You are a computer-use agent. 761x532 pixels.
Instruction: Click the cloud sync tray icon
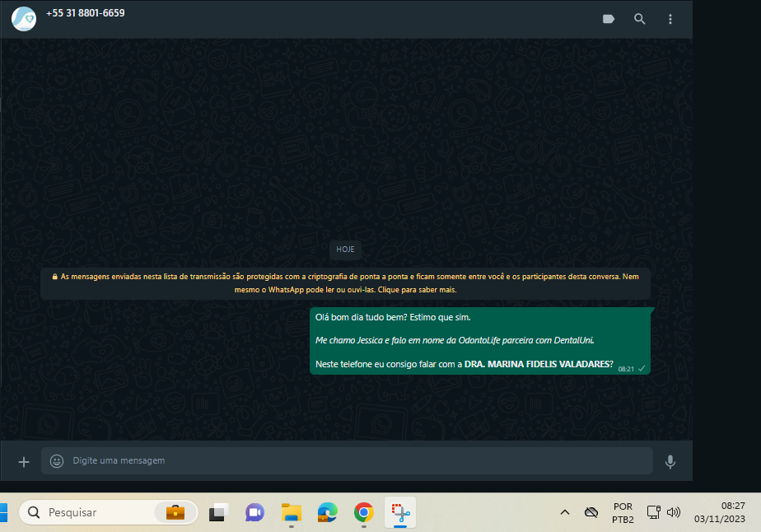tap(591, 512)
